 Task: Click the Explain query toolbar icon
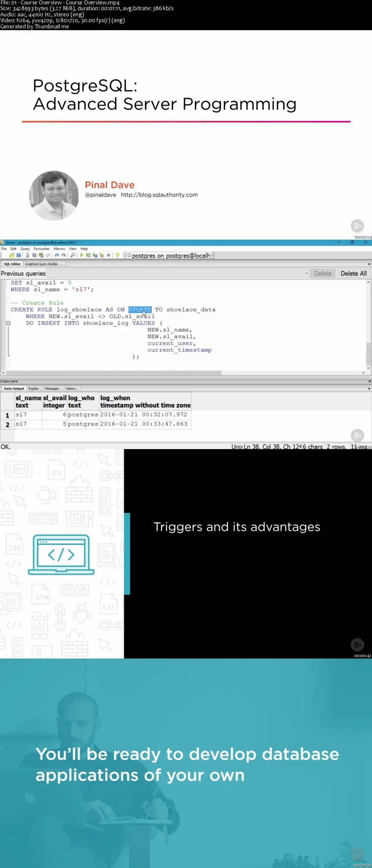click(x=102, y=255)
